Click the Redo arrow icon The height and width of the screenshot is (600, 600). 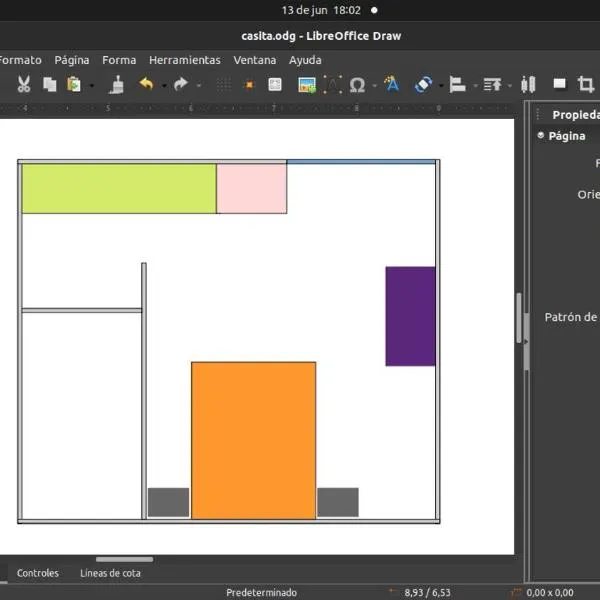[x=180, y=85]
